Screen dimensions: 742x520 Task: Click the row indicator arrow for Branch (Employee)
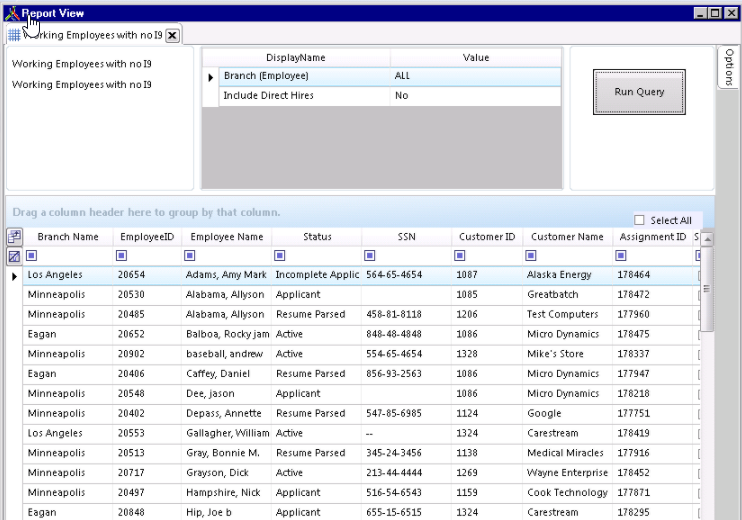(211, 77)
